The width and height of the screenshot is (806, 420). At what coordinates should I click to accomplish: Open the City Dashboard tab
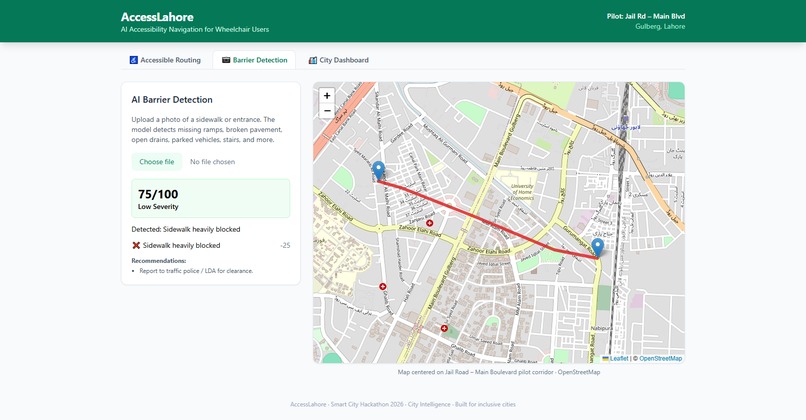[338, 60]
